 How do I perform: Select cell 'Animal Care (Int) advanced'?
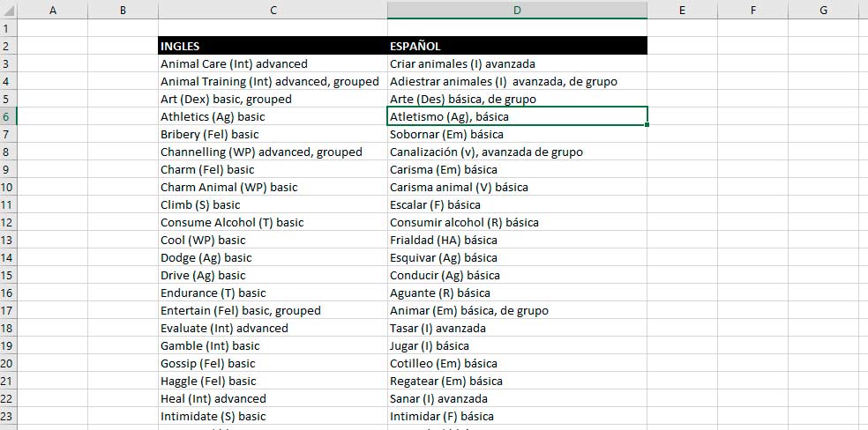273,63
